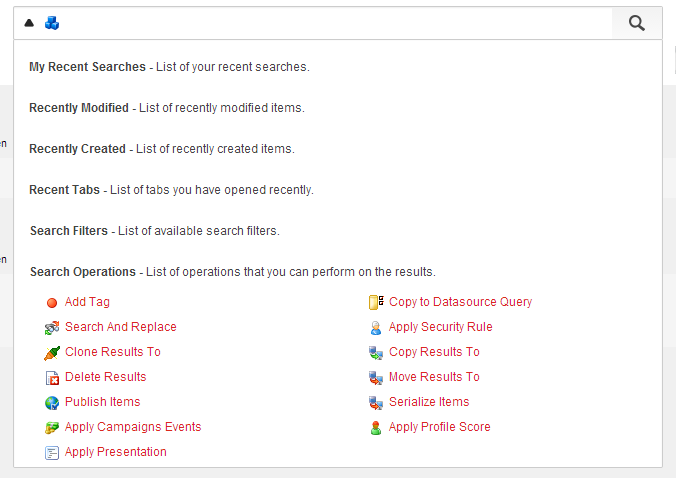Show the Search Filters list
Image resolution: width=676 pixels, height=478 pixels.
[x=69, y=231]
